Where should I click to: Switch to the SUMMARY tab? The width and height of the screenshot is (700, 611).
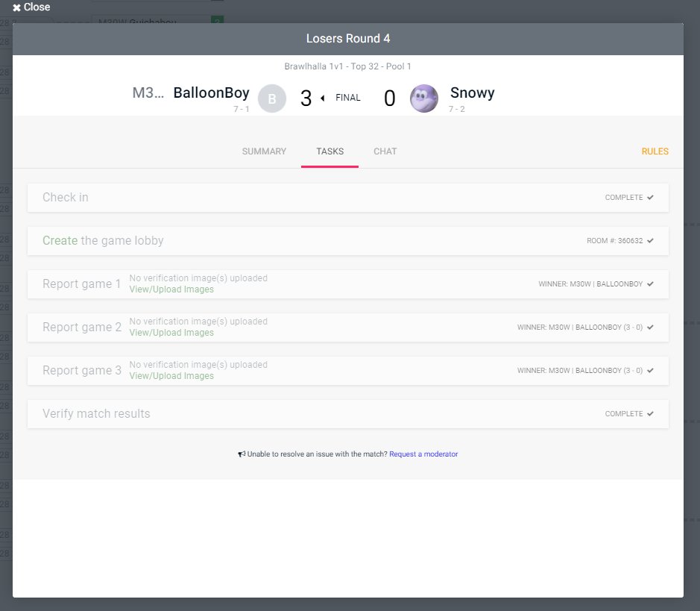(x=264, y=151)
